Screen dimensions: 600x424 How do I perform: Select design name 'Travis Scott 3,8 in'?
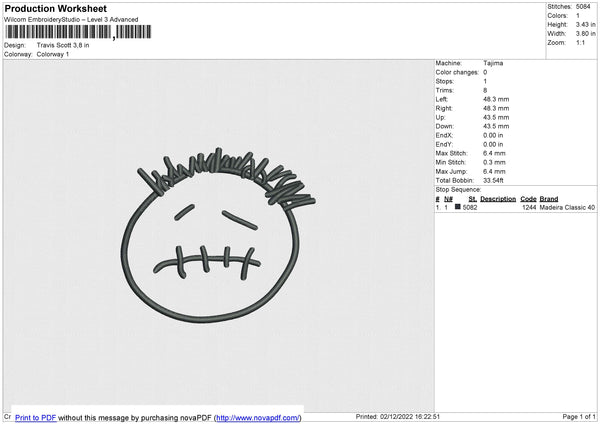click(63, 45)
